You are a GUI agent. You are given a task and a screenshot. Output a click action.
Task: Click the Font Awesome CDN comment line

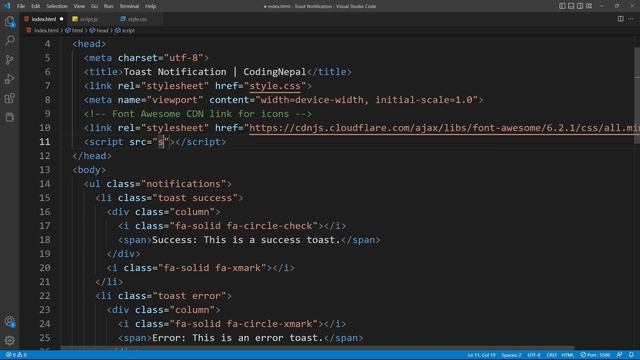198,114
